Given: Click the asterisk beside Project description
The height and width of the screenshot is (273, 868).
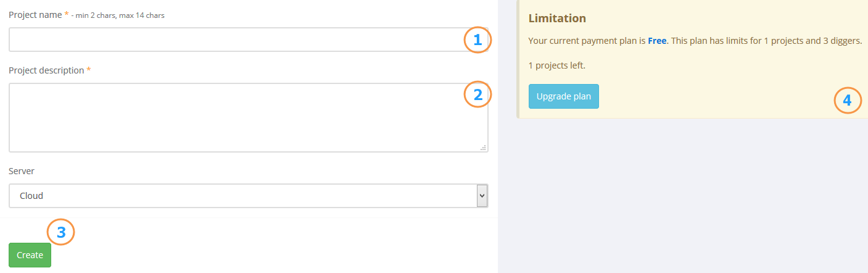Looking at the screenshot, I should click(x=88, y=70).
